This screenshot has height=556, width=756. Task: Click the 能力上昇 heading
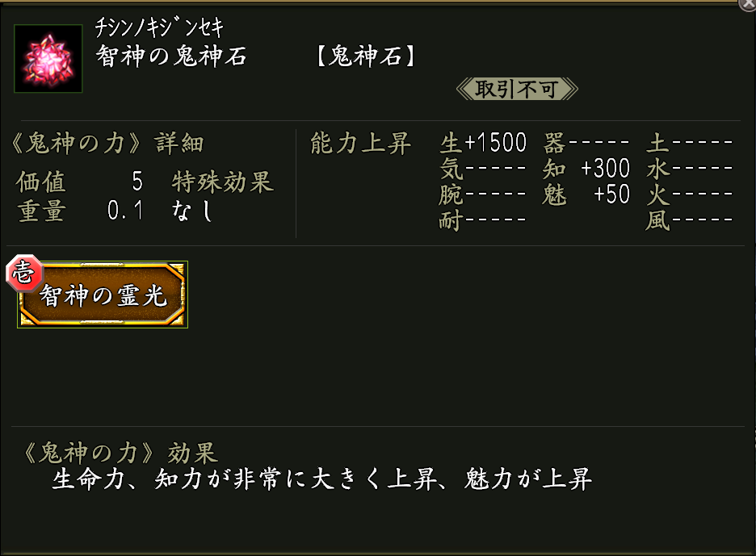[x=360, y=144]
